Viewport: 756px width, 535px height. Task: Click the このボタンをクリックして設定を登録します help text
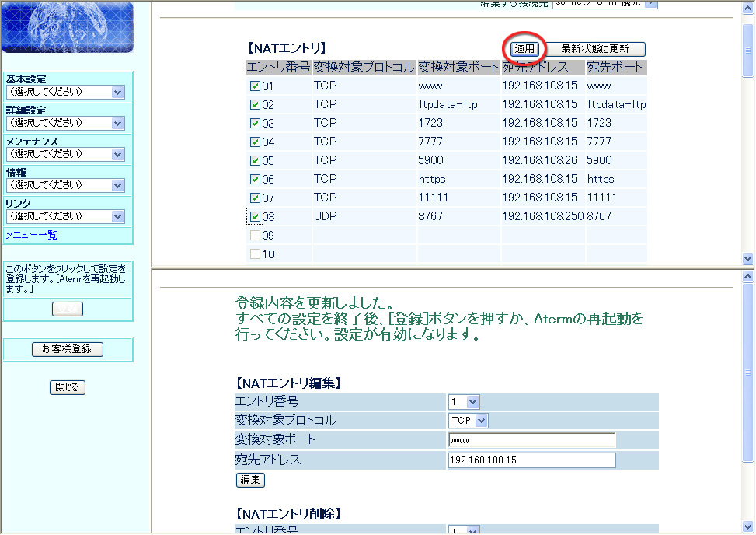pos(66,279)
